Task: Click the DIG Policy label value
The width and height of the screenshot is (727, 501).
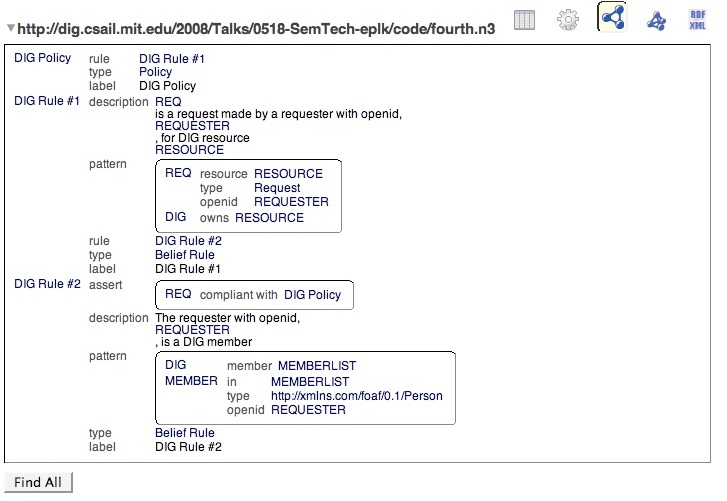Action: pyautogui.click(x=167, y=86)
